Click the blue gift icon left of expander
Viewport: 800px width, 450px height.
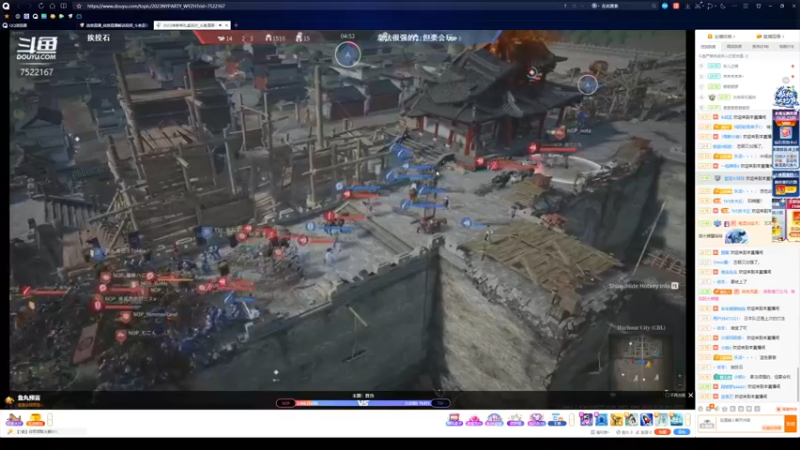point(557,420)
